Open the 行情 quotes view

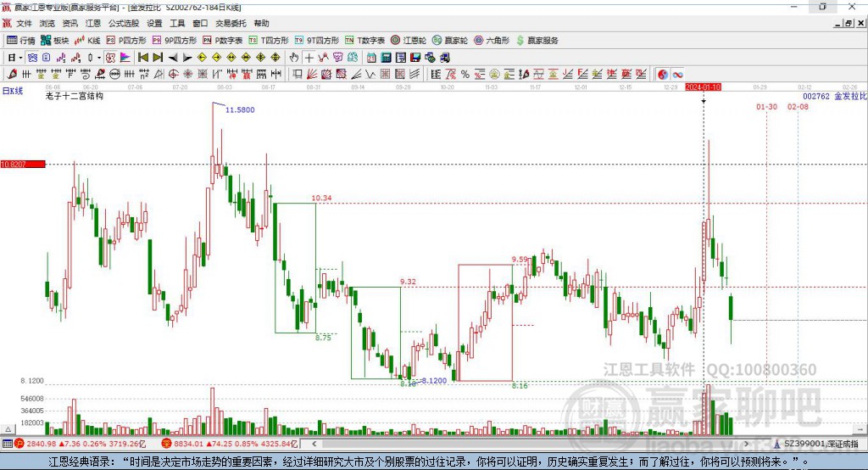point(20,41)
